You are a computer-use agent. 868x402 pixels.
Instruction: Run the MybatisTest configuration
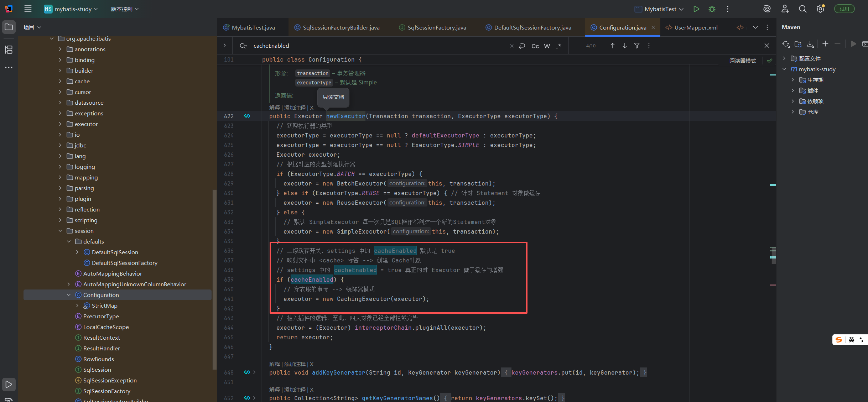tap(696, 9)
